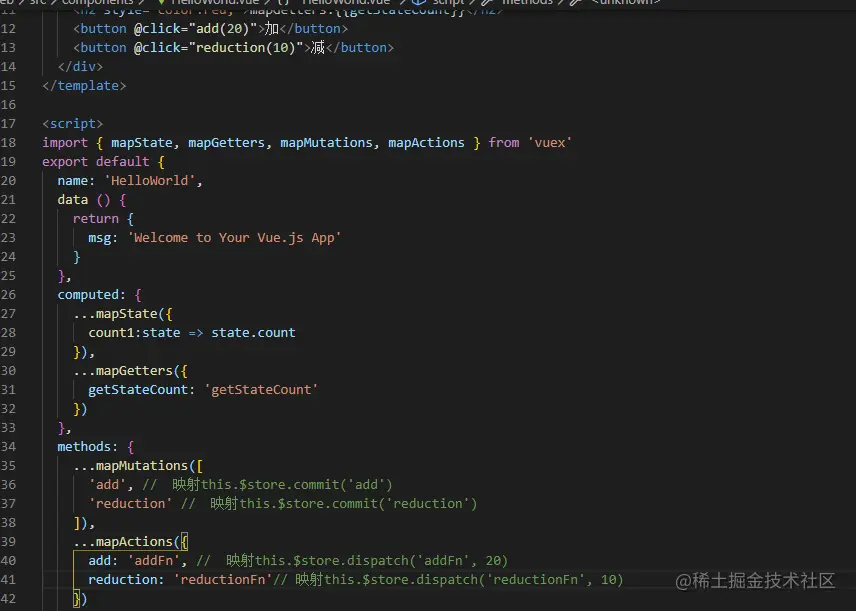Click the closing </template> tag
This screenshot has width=856, height=611.
point(84,86)
